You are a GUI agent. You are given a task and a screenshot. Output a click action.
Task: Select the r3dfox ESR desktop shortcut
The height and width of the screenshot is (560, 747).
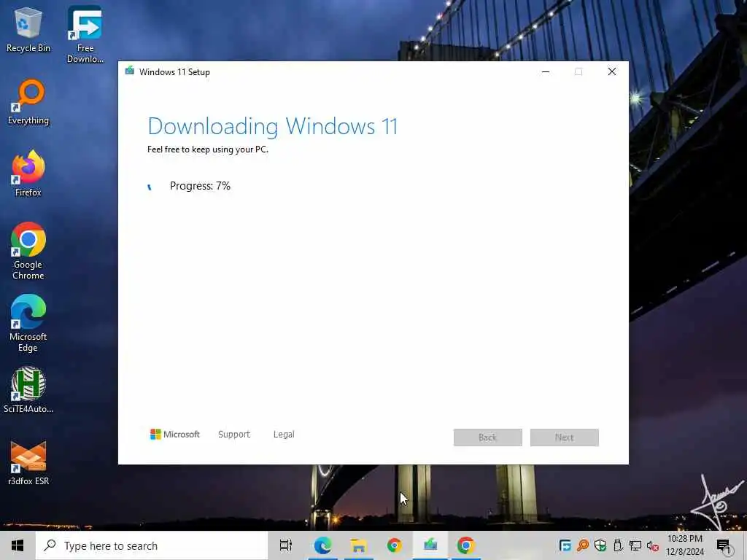pos(28,462)
